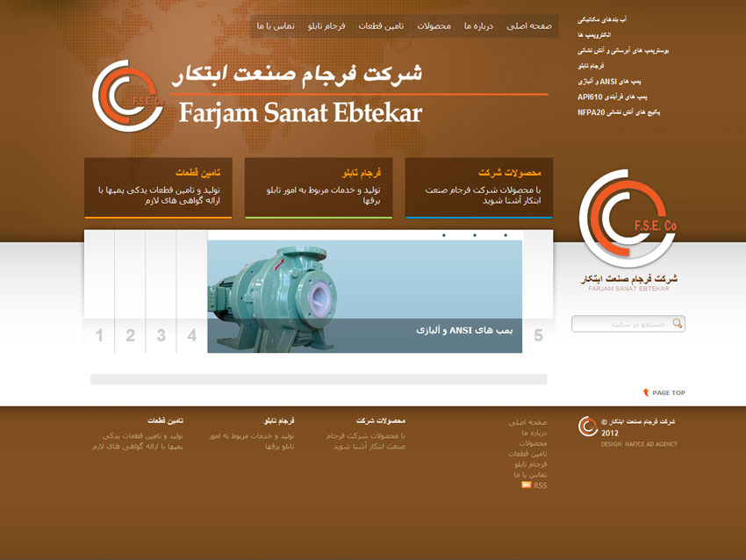Switch to slide 5 in the slider

pos(538,335)
